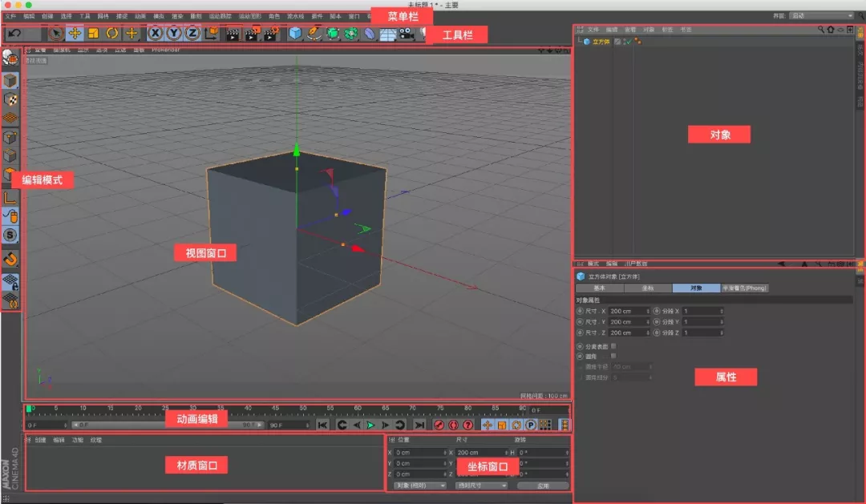
Task: Click the Locked Workplane icon
Action: click(10, 282)
